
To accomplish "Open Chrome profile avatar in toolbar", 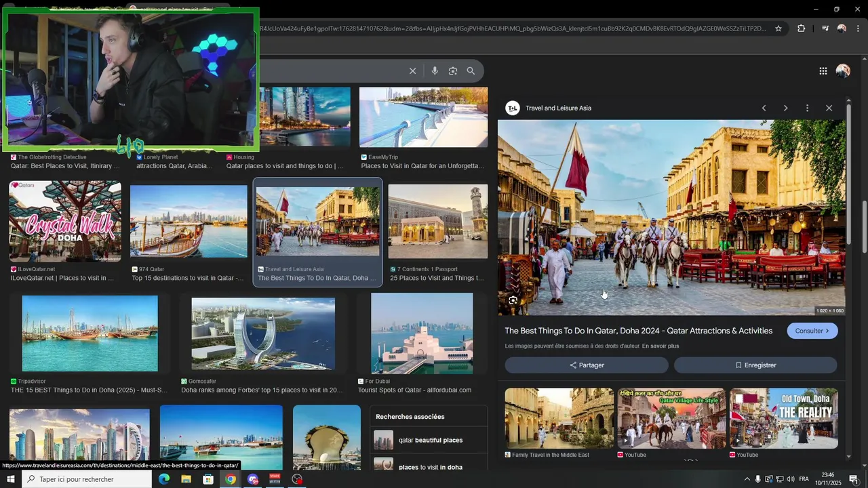I will click(x=842, y=28).
